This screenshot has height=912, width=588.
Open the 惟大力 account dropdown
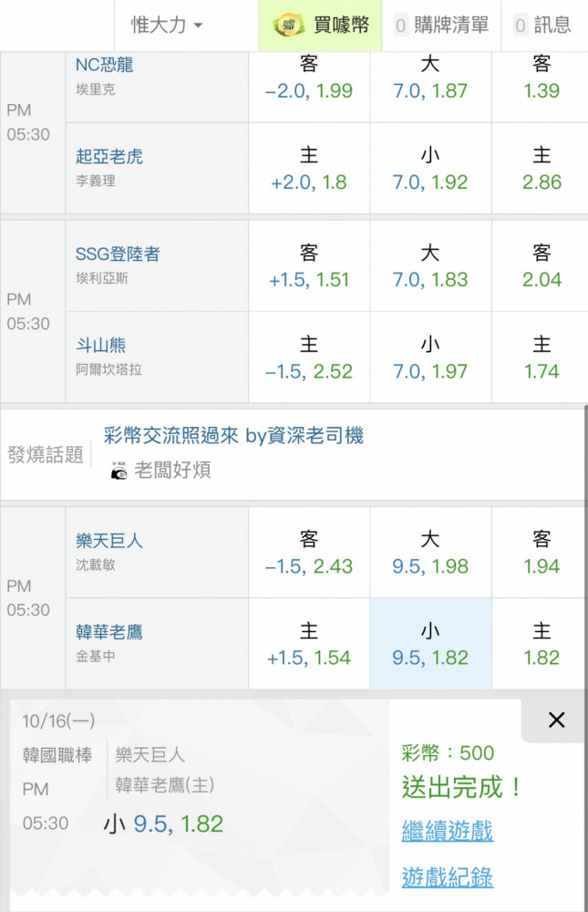(x=168, y=26)
